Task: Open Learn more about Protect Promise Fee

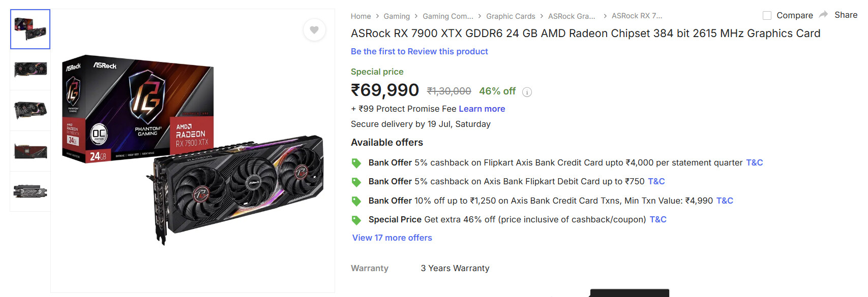Action: pos(482,109)
